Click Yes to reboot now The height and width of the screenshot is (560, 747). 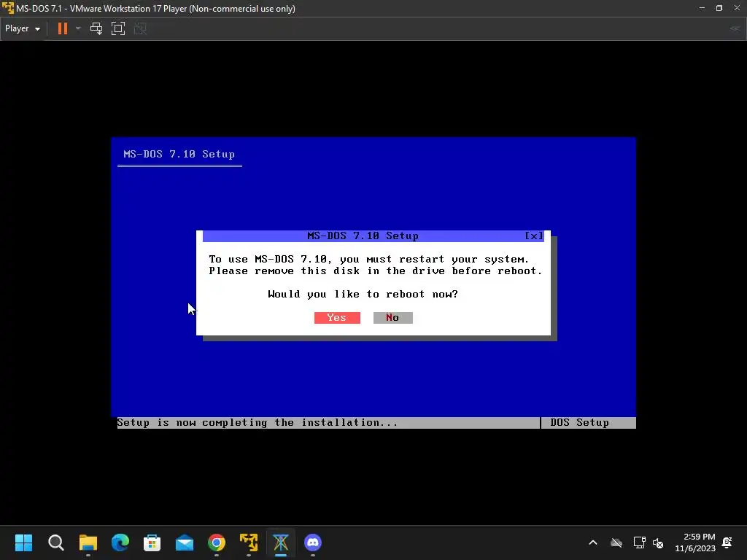click(x=337, y=318)
